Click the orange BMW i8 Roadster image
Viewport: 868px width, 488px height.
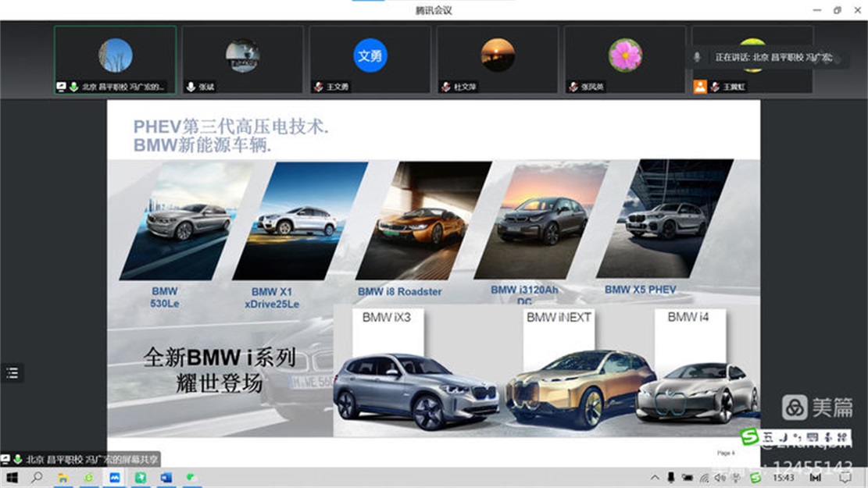pos(423,220)
